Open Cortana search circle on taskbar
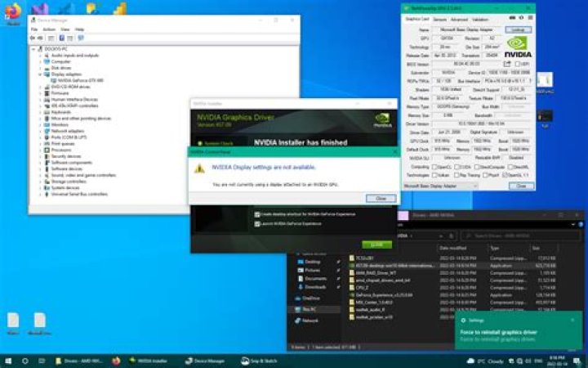This screenshot has height=368, width=588. point(25,361)
